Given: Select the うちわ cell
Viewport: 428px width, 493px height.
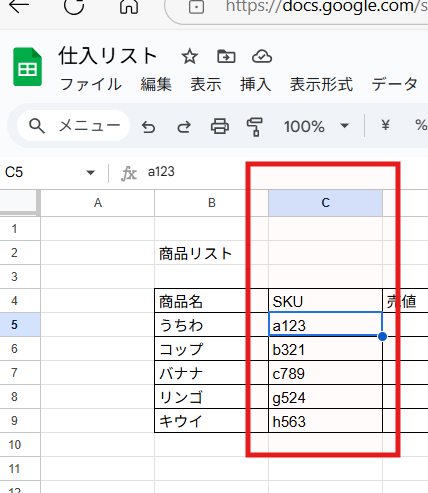Looking at the screenshot, I should (x=211, y=325).
